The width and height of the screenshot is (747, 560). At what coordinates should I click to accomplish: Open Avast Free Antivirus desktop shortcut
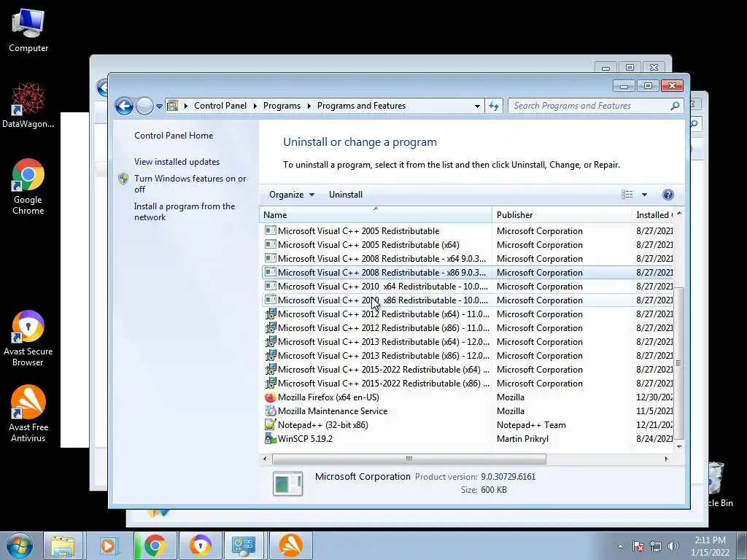click(x=28, y=414)
